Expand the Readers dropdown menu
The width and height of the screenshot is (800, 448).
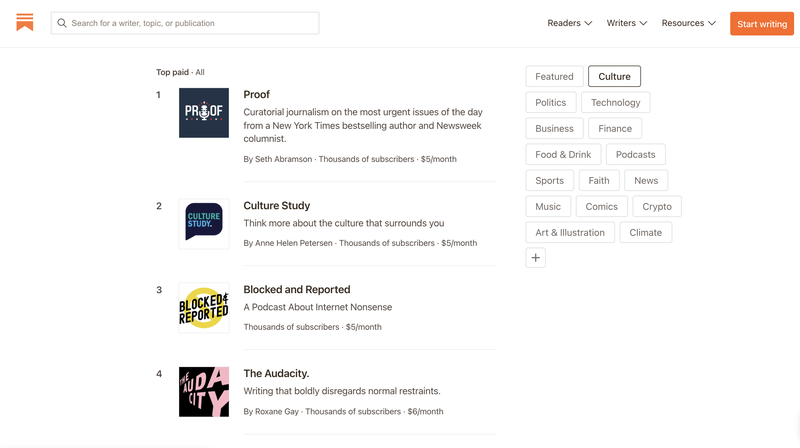[569, 23]
